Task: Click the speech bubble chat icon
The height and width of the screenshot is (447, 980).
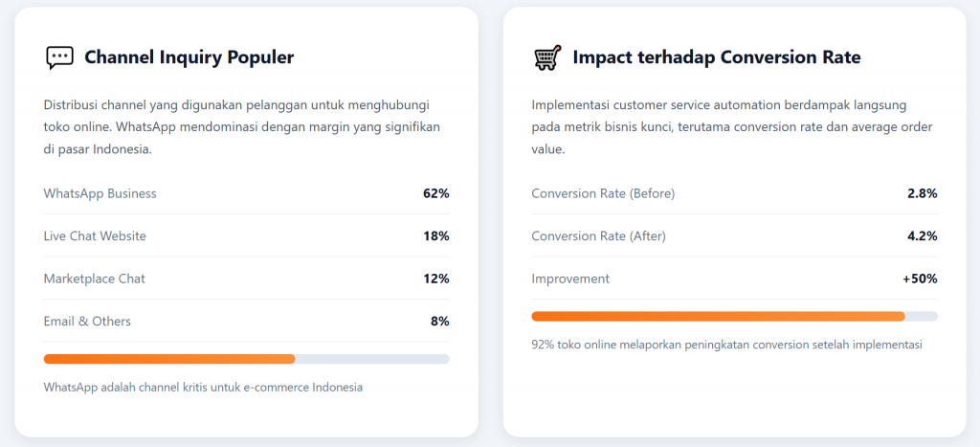Action: tap(59, 57)
